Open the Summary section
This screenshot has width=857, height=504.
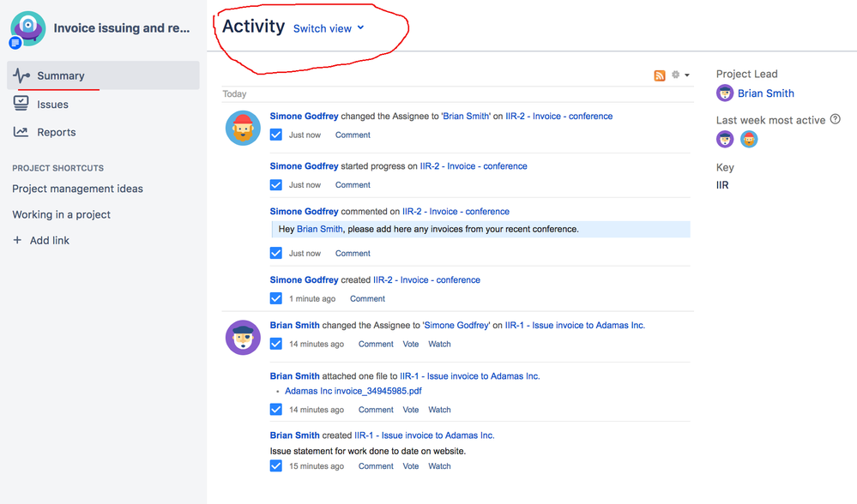point(103,75)
